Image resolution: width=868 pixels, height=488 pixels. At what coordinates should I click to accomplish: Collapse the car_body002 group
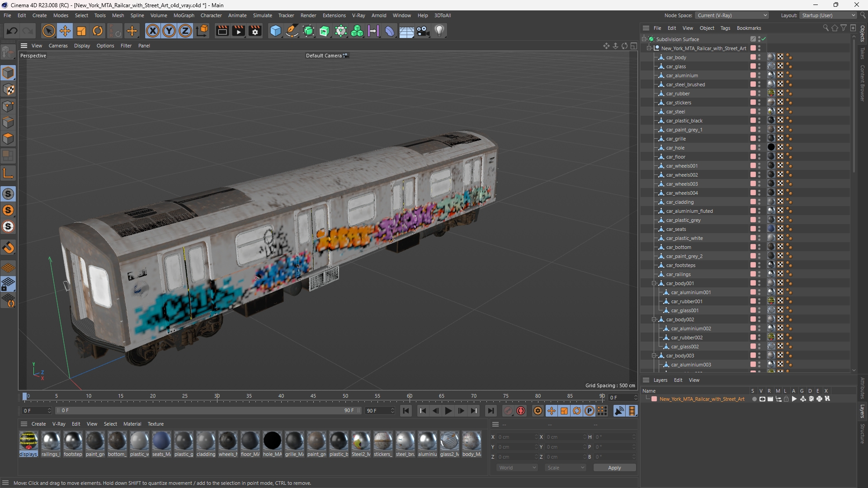[654, 319]
